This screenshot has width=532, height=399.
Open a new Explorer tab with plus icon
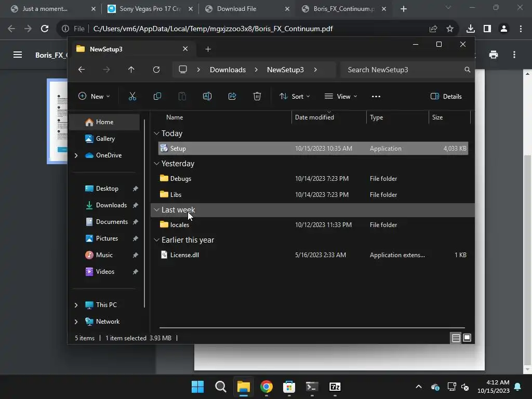(x=208, y=49)
